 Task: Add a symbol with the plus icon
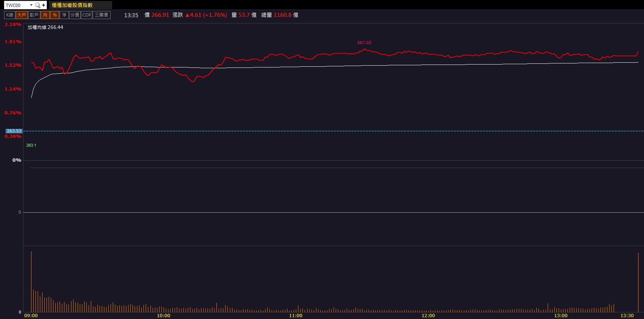[44, 5]
